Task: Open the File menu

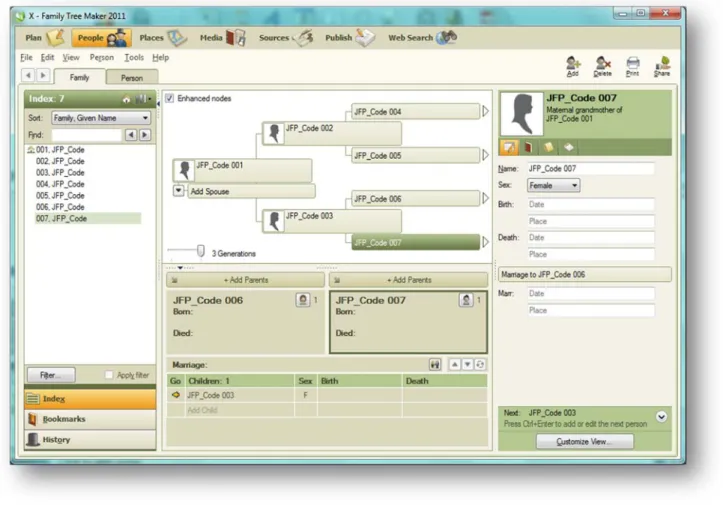Action: (x=26, y=58)
